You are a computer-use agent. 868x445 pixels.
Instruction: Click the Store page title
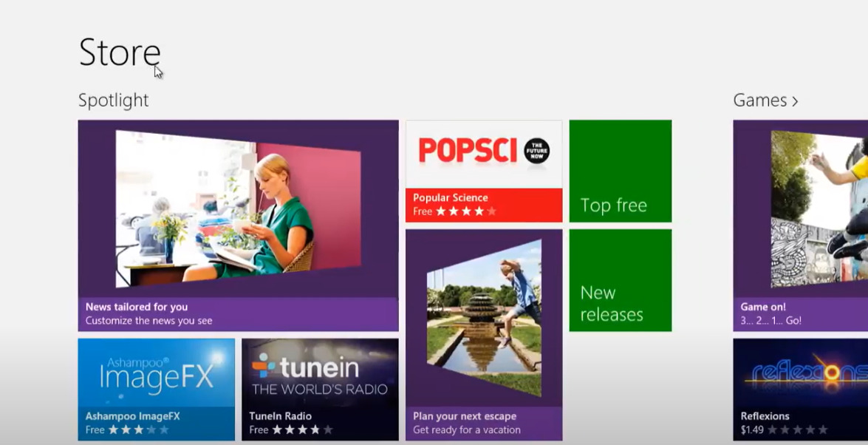120,52
